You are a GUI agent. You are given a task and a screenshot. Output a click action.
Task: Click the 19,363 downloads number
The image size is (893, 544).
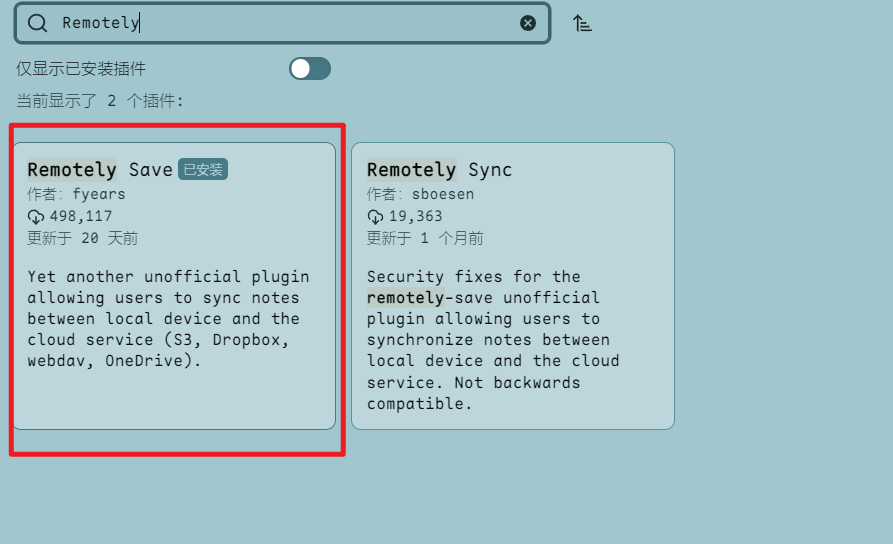pos(416,216)
